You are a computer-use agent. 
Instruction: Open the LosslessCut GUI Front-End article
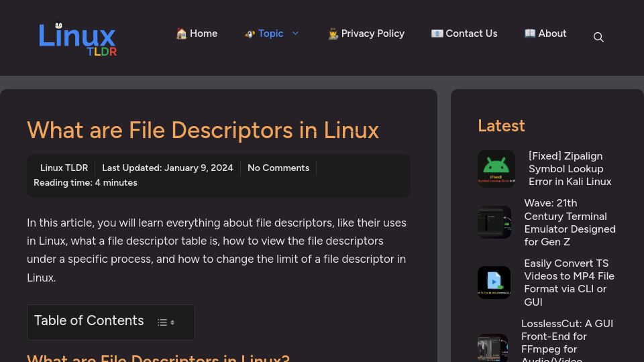tap(568, 340)
